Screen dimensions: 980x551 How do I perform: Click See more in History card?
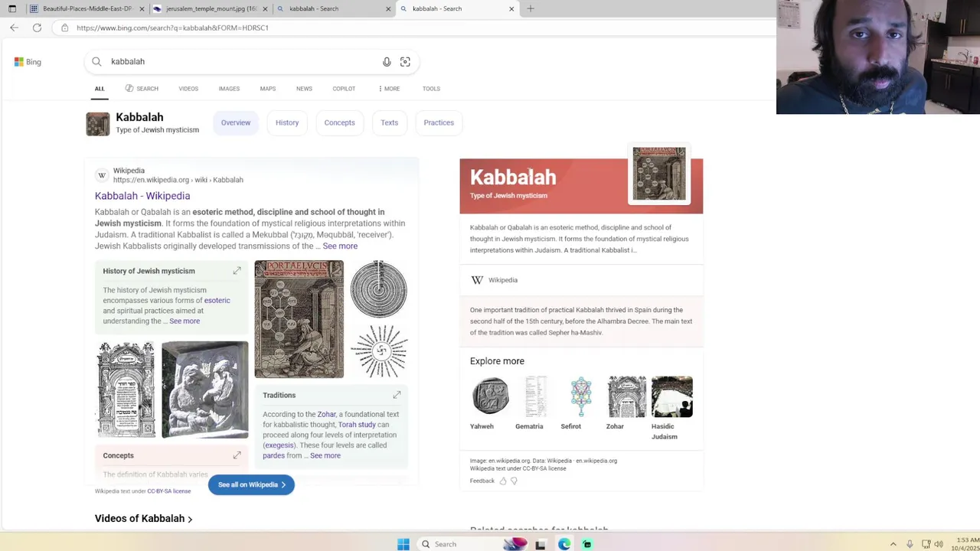click(185, 321)
